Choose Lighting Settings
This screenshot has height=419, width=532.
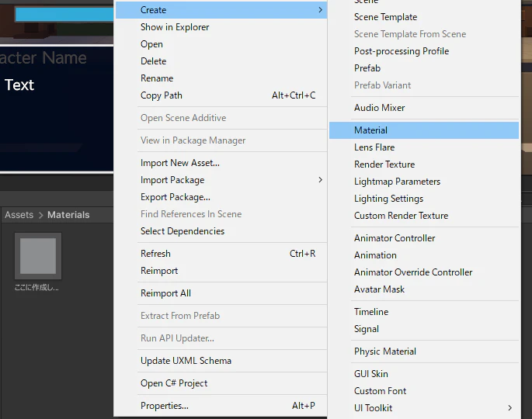[x=424, y=199]
